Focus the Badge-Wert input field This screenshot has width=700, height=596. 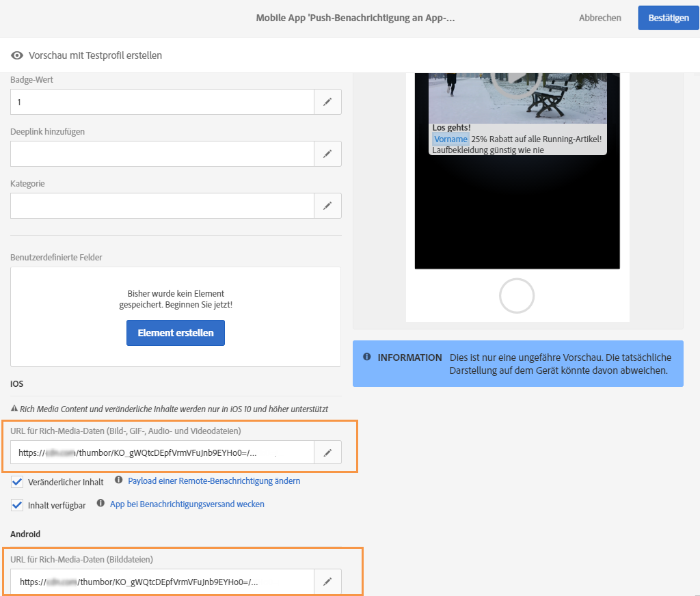(162, 102)
